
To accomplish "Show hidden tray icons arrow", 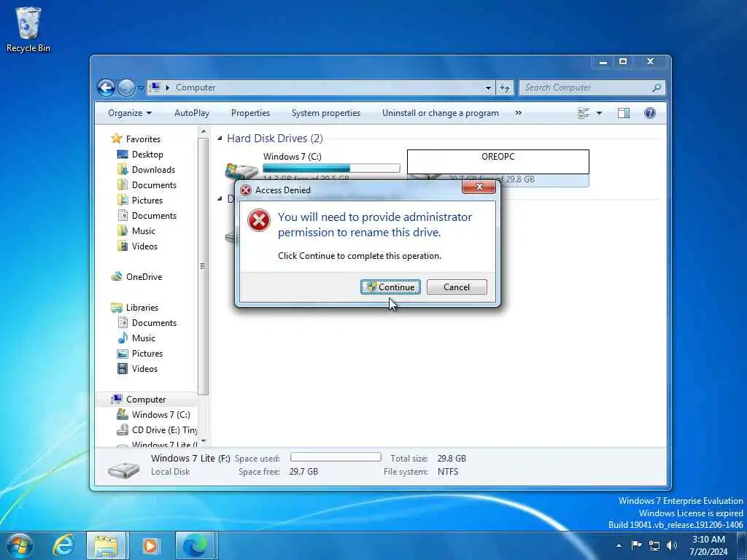I will (x=619, y=545).
